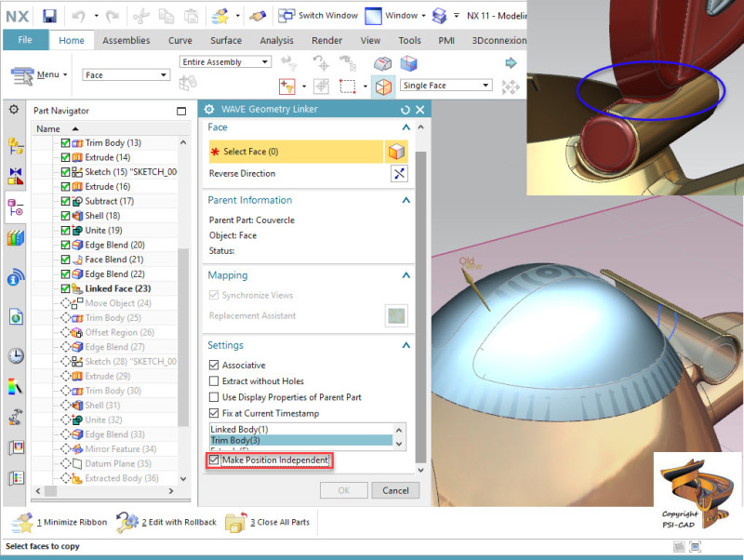Viewport: 744px width, 560px height.
Task: Uncheck the Linked Face (23) checkbox
Action: pos(65,288)
